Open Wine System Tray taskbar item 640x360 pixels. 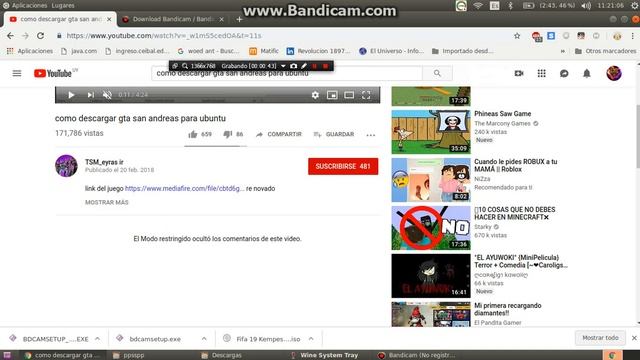pos(324,355)
